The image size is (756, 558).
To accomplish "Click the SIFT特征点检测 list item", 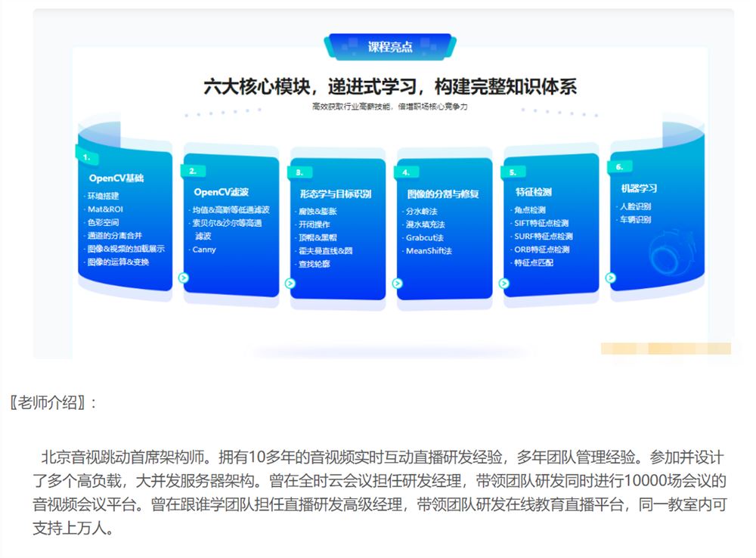I will point(541,223).
